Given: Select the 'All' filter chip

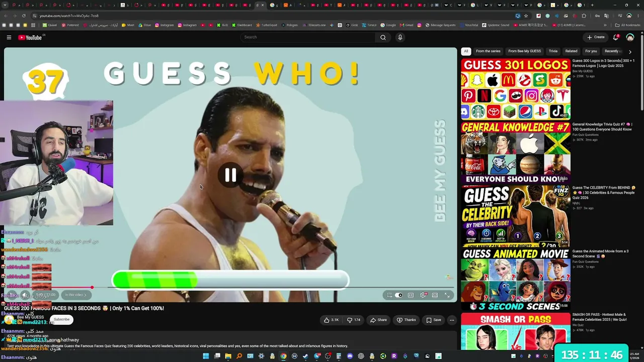Looking at the screenshot, I should tap(466, 51).
